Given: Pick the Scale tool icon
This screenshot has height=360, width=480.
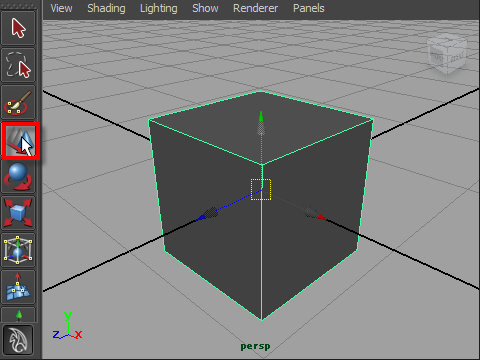Looking at the screenshot, I should [18, 213].
